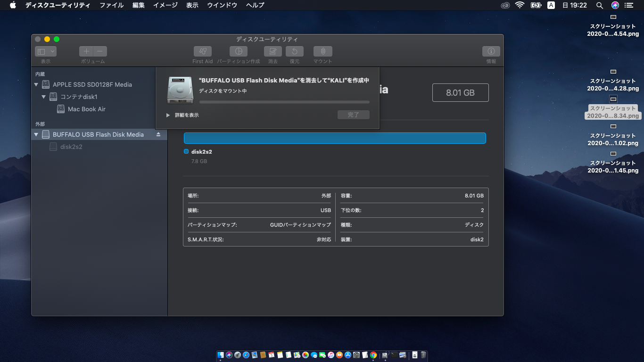Open Terminal from the Dock
The image size is (644, 362).
(x=394, y=355)
